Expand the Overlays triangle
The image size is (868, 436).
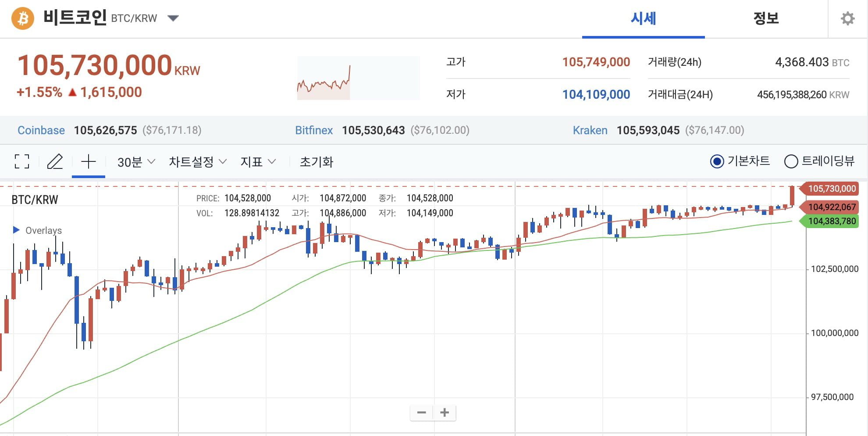(x=16, y=230)
